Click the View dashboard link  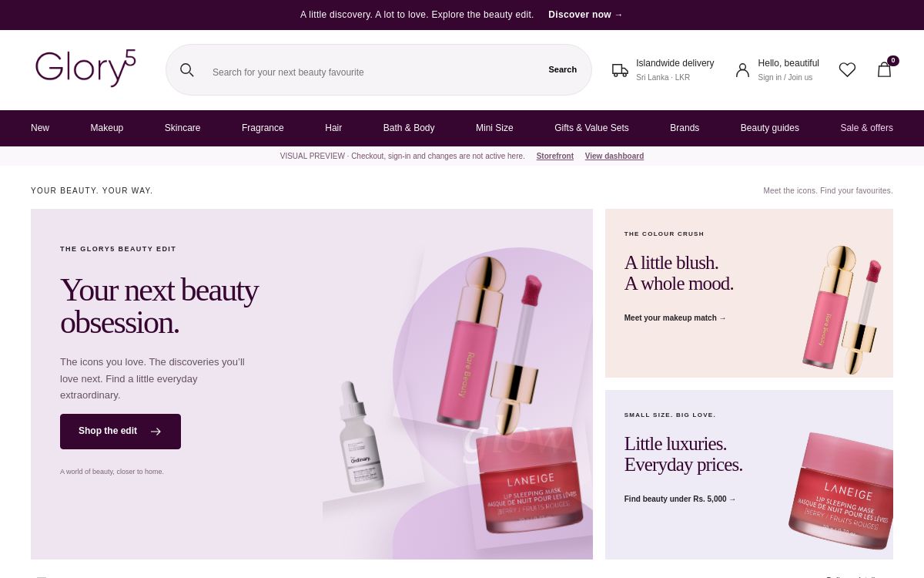point(614,156)
